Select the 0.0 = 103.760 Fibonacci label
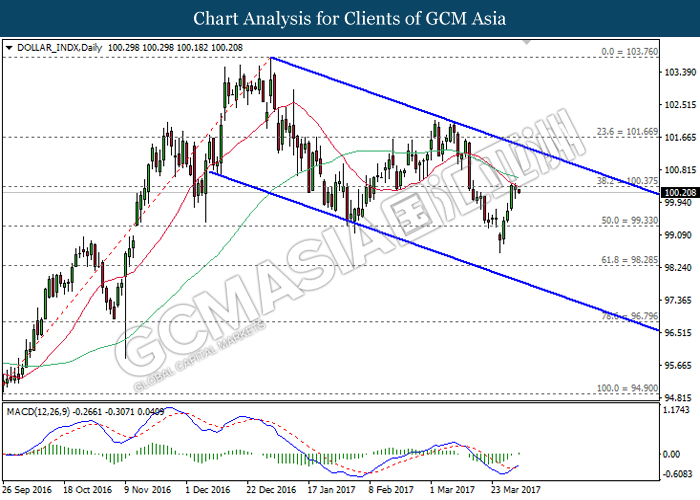The width and height of the screenshot is (700, 500). (x=629, y=52)
